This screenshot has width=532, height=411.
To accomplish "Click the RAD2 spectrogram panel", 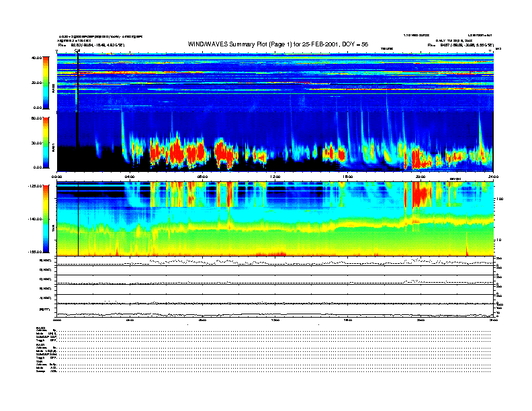I will [275, 83].
